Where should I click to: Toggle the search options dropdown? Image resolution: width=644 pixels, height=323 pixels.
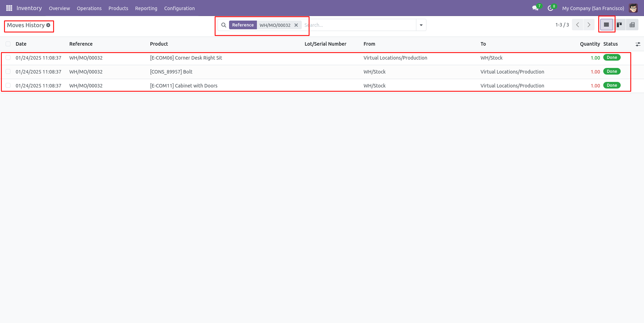pos(421,25)
